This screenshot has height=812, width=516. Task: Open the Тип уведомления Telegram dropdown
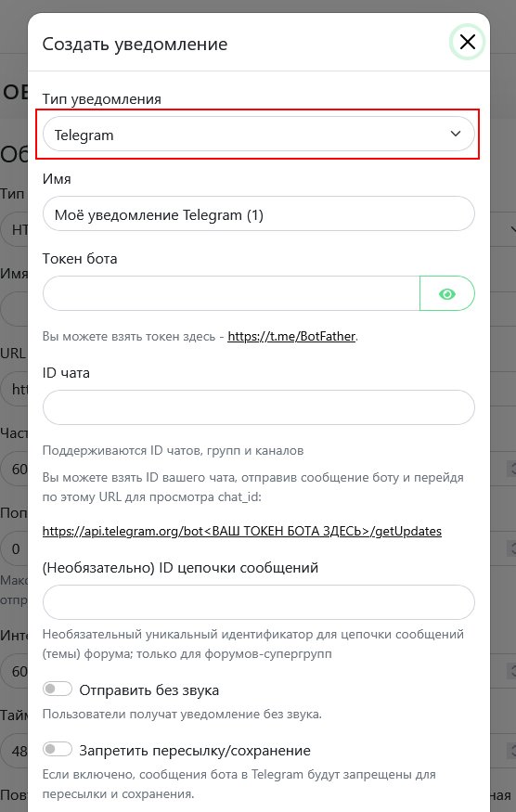[259, 135]
